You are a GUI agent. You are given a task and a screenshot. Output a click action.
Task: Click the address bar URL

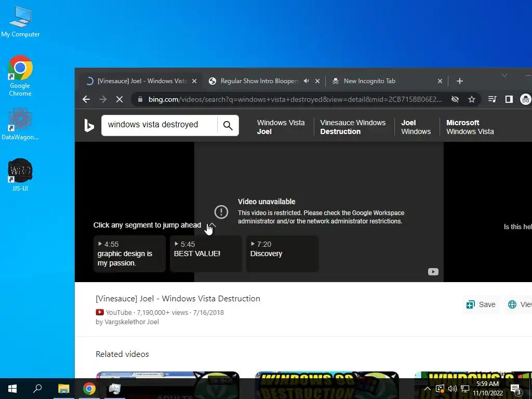[295, 99]
